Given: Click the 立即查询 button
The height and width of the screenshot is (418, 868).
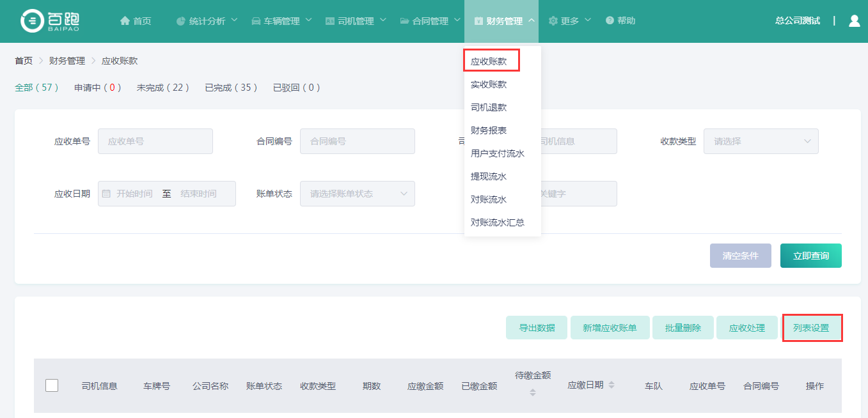Looking at the screenshot, I should pos(810,256).
